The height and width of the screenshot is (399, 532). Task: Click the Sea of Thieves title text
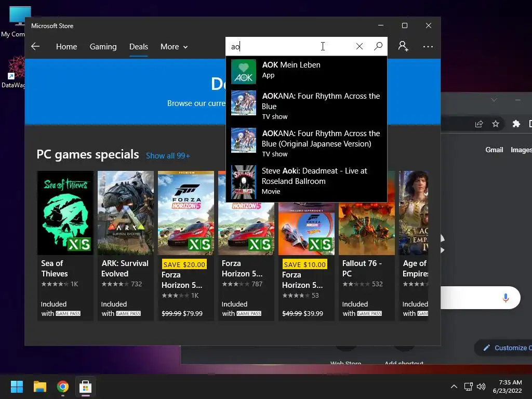click(x=54, y=269)
